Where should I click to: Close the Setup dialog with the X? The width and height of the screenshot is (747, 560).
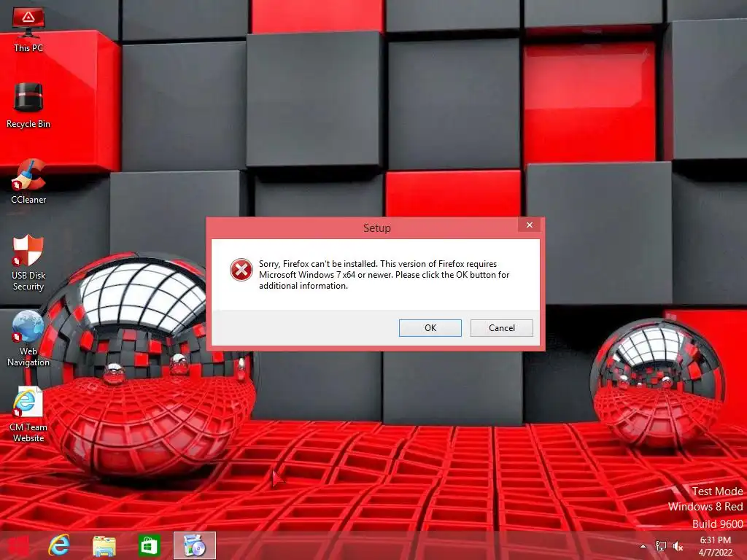click(530, 225)
